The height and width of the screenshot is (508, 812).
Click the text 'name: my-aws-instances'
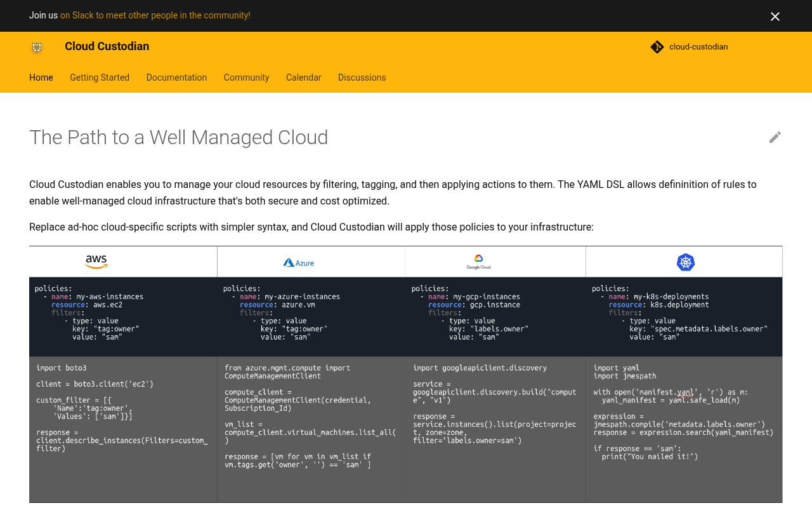point(97,297)
